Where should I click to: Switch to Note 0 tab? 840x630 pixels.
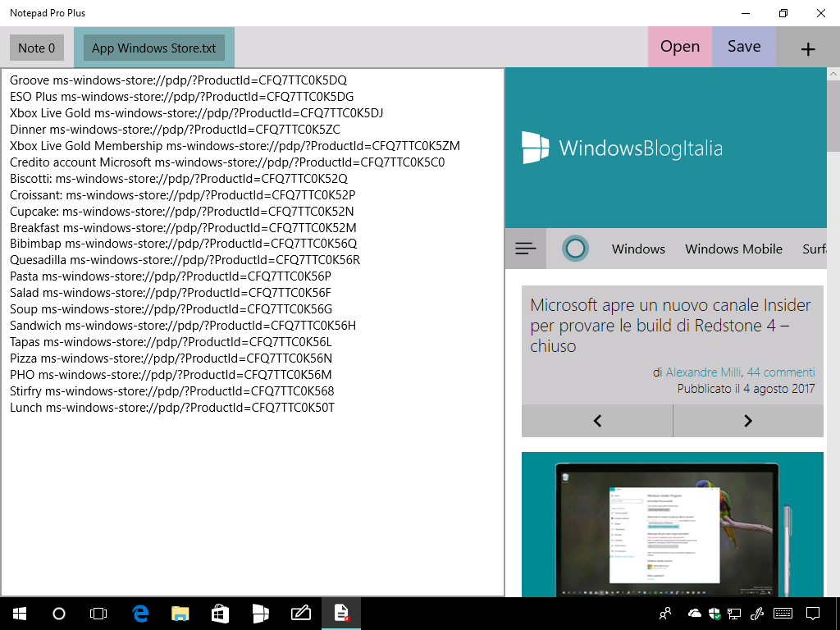click(36, 48)
